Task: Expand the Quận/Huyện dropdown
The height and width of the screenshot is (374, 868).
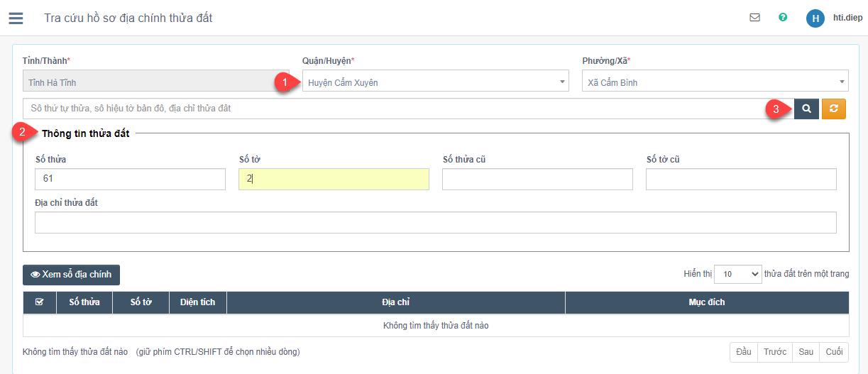Action: point(435,82)
